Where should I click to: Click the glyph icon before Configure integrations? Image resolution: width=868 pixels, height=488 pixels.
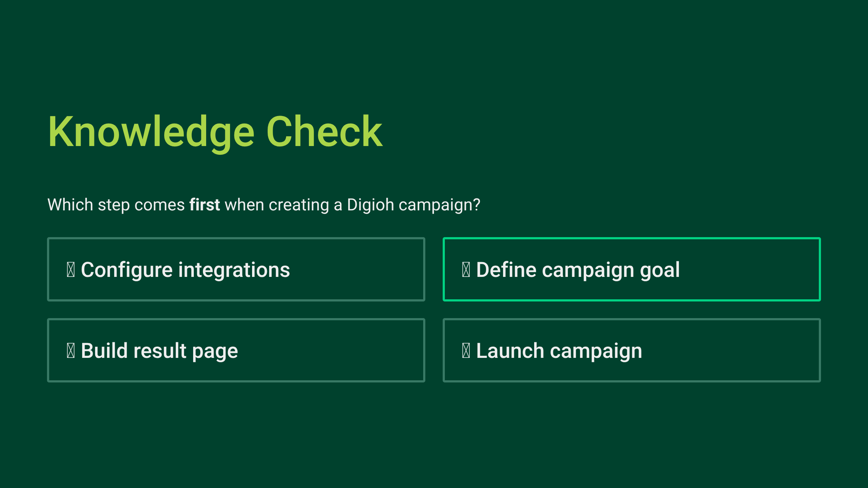point(71,270)
